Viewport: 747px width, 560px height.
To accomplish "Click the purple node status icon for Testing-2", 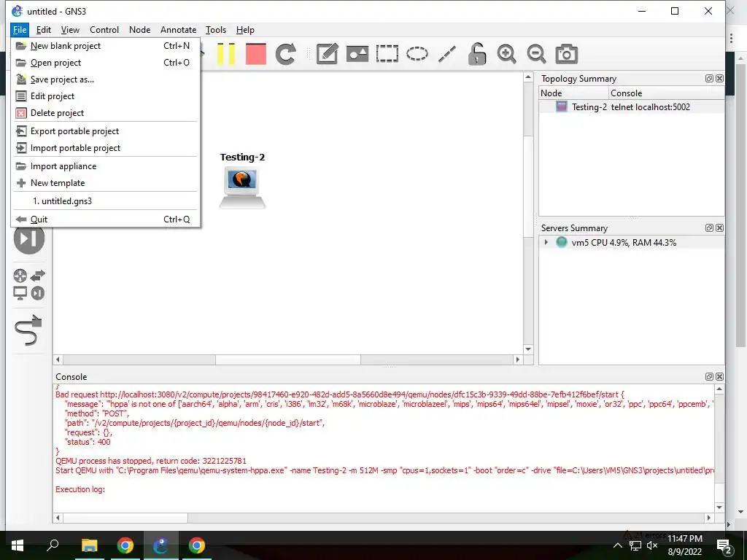I will 562,106.
